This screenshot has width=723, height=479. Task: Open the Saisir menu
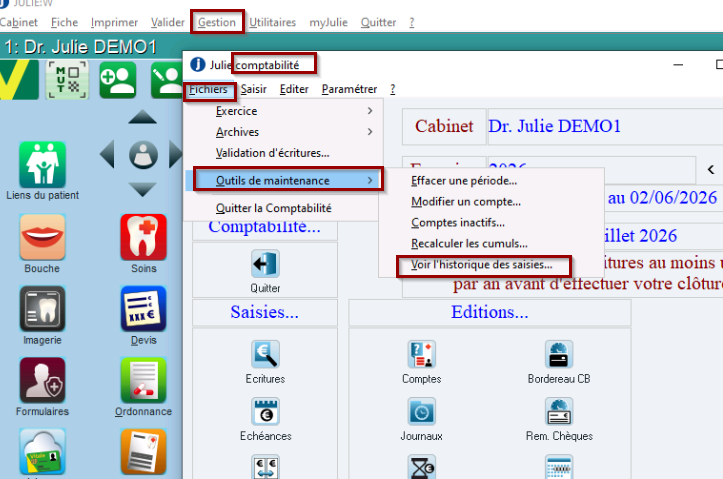[253, 89]
